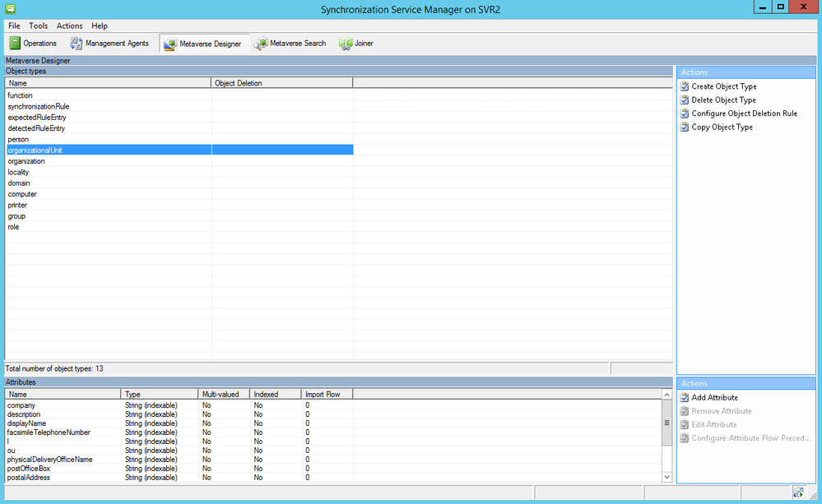Open the Help menu
822x504 pixels.
[x=100, y=25]
